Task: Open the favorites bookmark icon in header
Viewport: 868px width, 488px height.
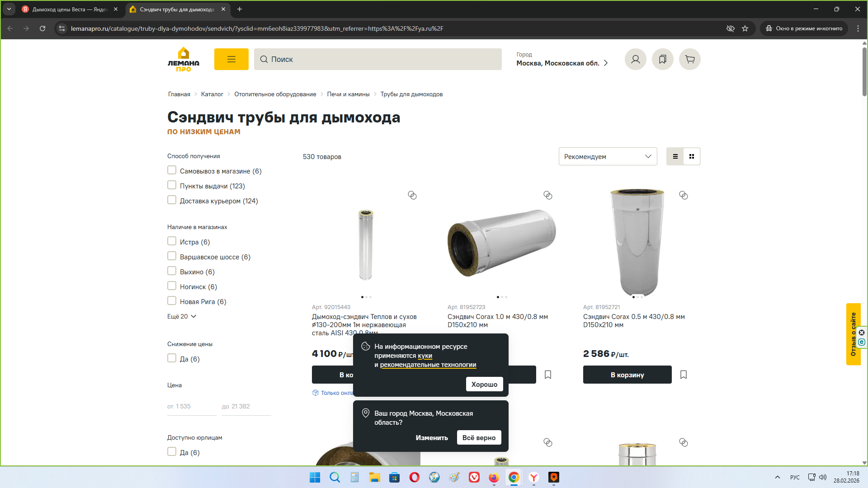Action: coord(662,59)
